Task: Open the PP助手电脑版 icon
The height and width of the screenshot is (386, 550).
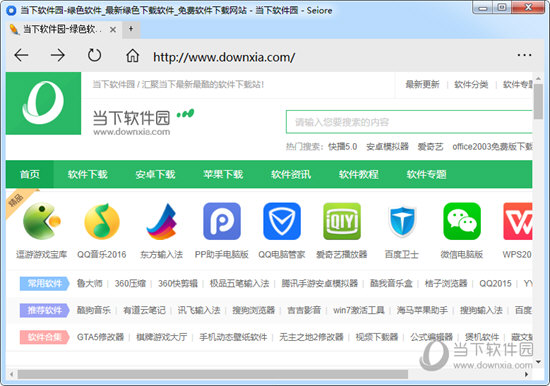Action: pos(222,221)
